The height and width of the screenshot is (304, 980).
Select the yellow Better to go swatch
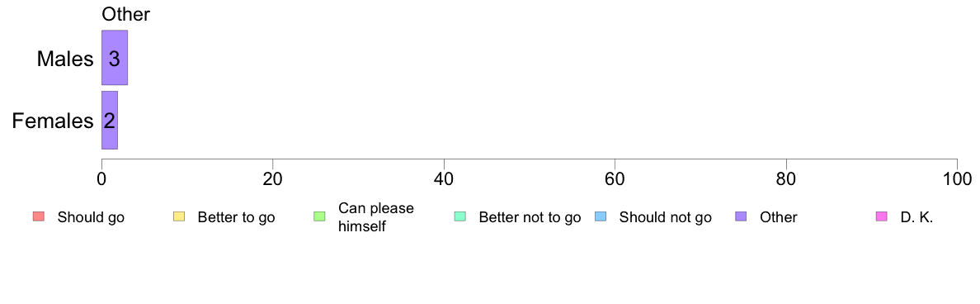click(178, 217)
